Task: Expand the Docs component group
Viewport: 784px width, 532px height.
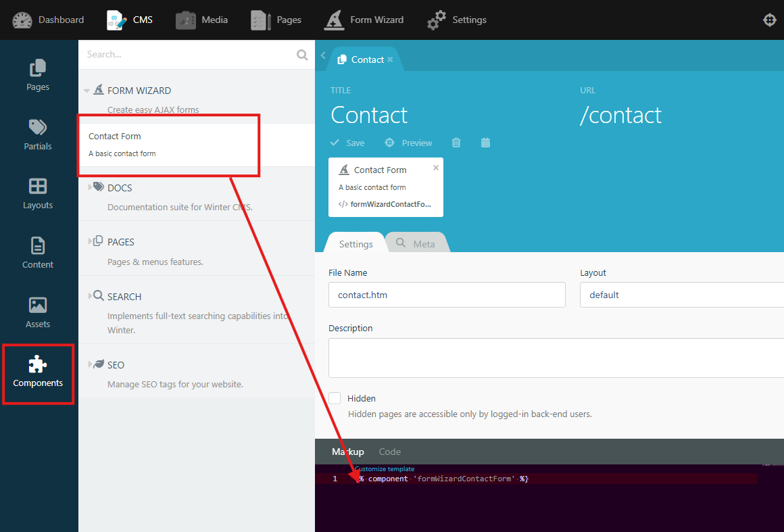Action: point(90,187)
